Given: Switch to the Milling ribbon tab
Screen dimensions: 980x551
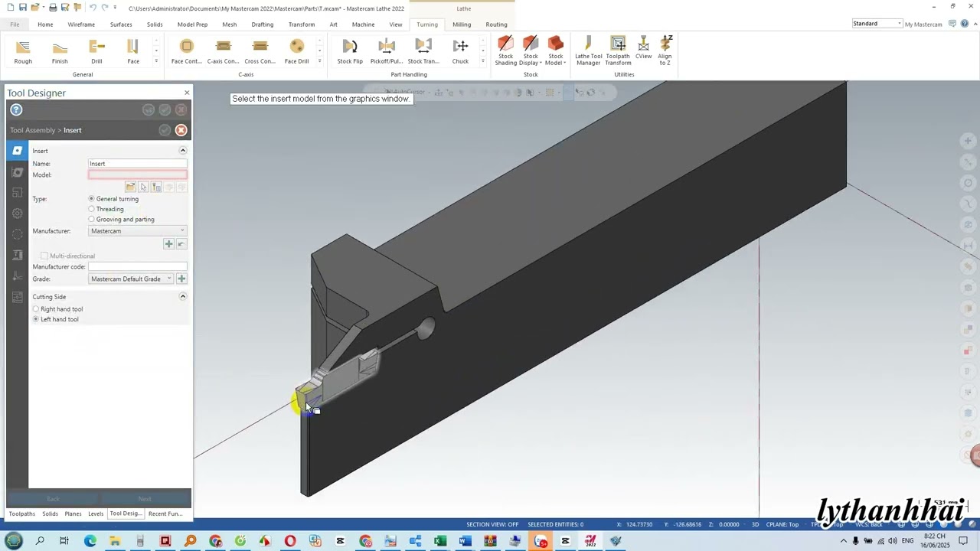Looking at the screenshot, I should (x=462, y=24).
